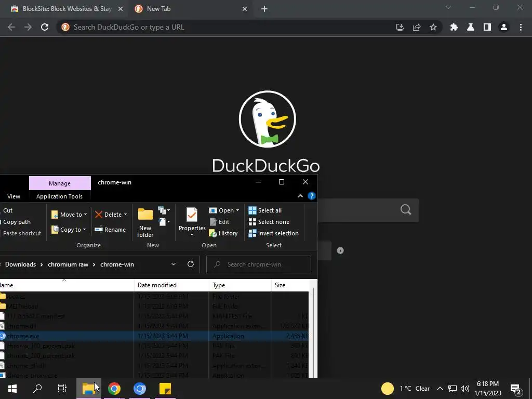Bookmark this tab with the star icon
The height and width of the screenshot is (399, 532).
(433, 27)
